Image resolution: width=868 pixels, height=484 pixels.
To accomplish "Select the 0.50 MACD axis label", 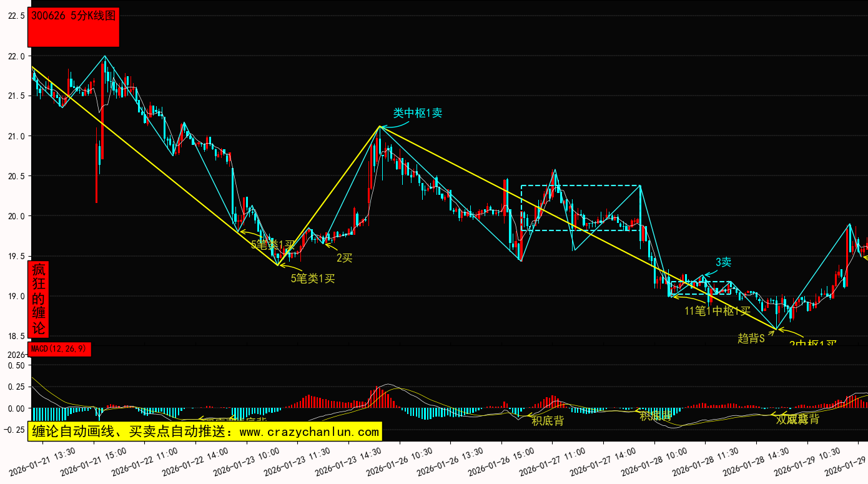I will point(16,365).
